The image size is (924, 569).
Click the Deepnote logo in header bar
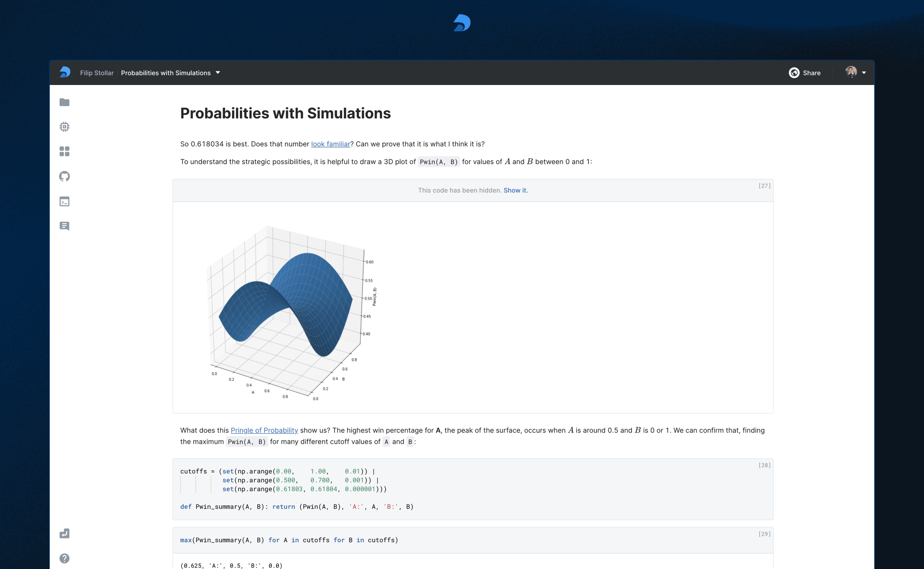[x=65, y=72]
